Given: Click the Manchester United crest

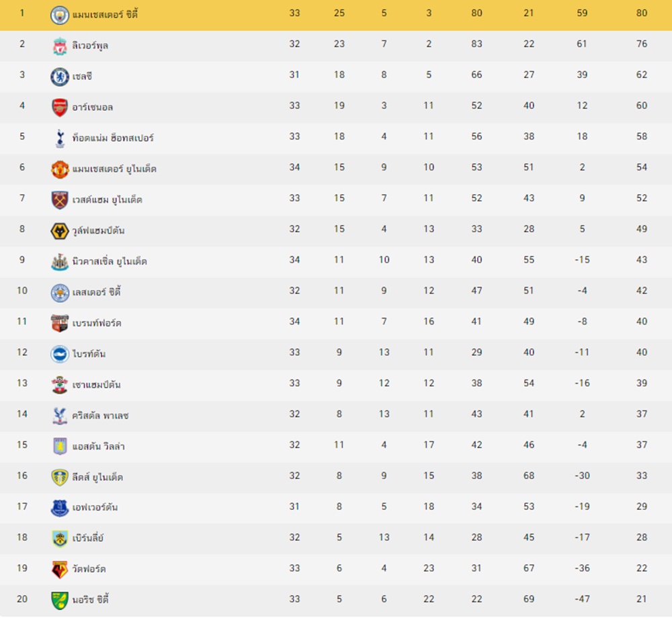Looking at the screenshot, I should point(60,169).
